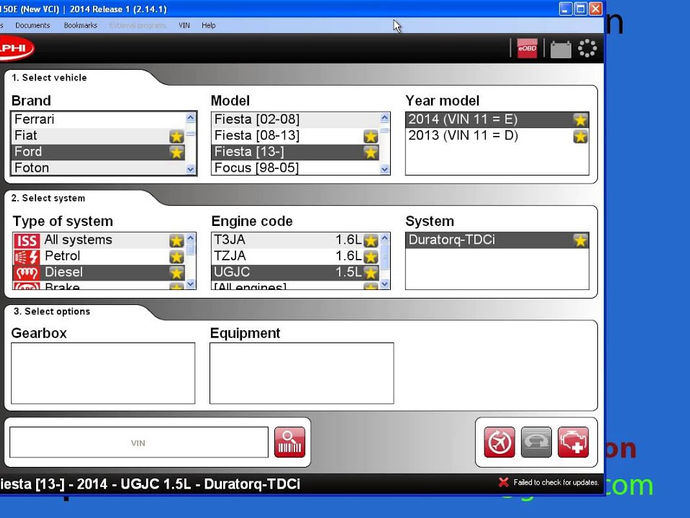Click the VIN barcode search button
The height and width of the screenshot is (518, 690).
(290, 442)
